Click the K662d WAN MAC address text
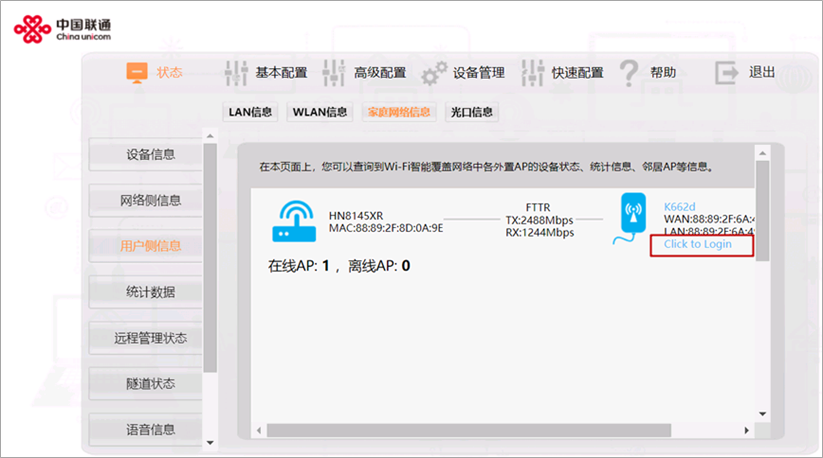The height and width of the screenshot is (458, 823). pyautogui.click(x=709, y=219)
